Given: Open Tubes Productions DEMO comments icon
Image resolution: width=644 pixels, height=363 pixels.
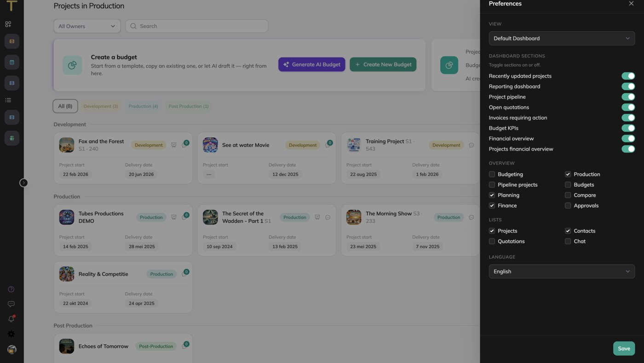Looking at the screenshot, I should 185,216.
